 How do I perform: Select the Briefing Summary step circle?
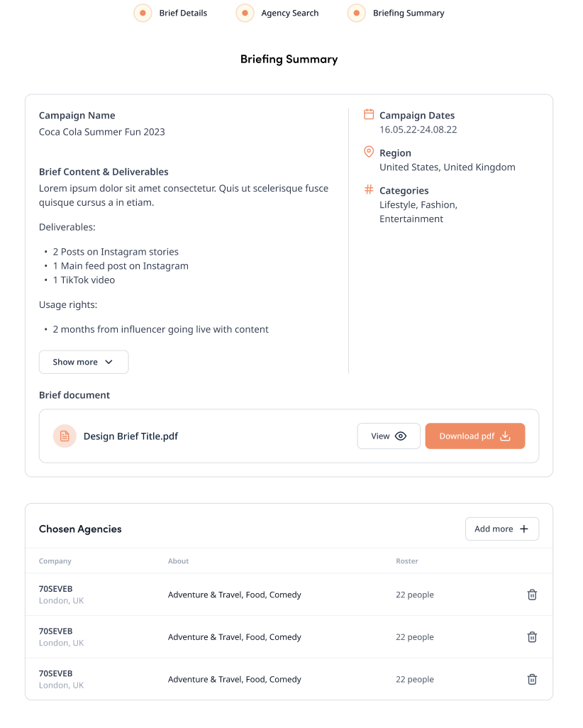[357, 13]
